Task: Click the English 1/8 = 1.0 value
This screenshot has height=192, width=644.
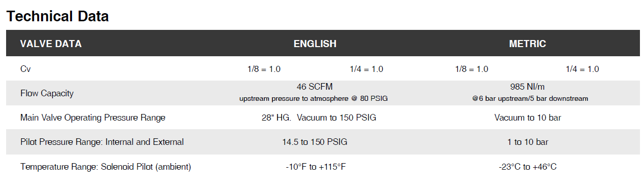Action: click(263, 69)
